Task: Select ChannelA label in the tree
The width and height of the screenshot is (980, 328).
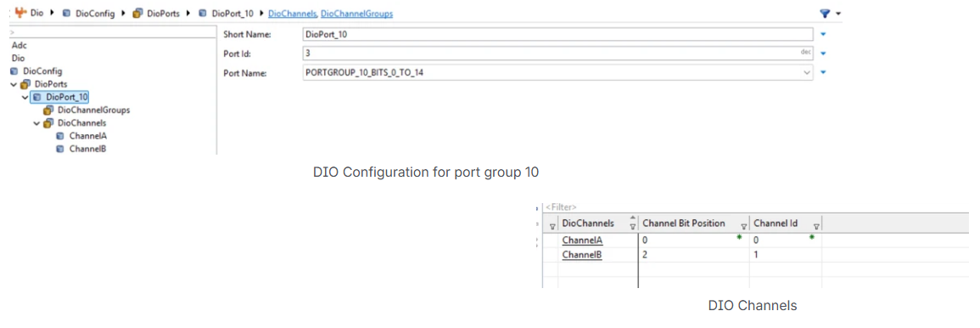Action: click(x=88, y=136)
